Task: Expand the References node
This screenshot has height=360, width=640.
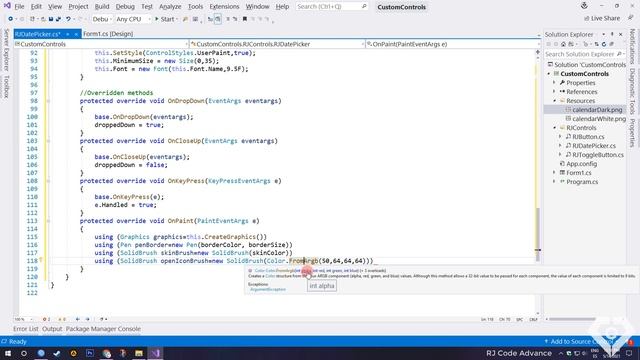Action: pos(554,92)
